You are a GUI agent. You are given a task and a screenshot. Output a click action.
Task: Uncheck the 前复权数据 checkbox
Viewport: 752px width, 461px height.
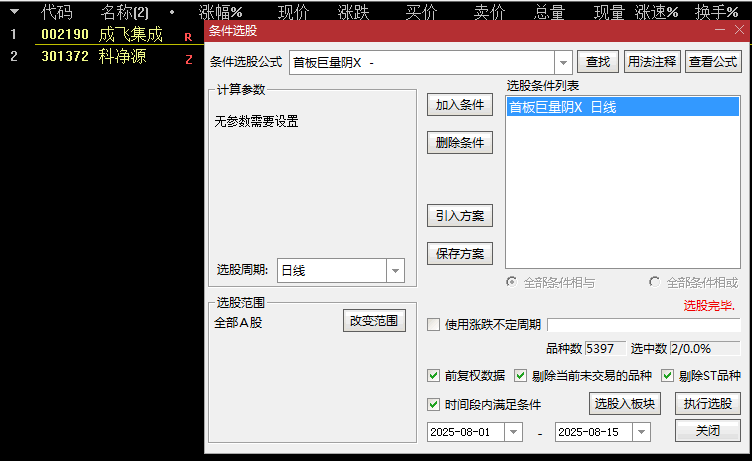coord(434,376)
